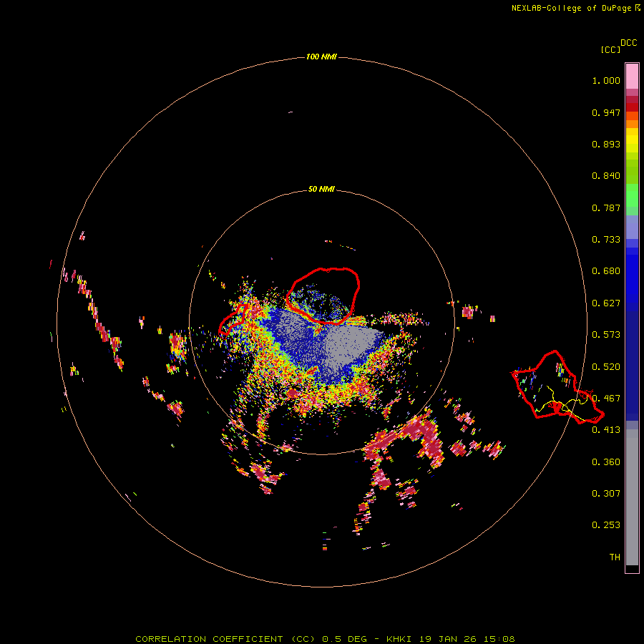Image resolution: width=644 pixels, height=644 pixels.
Task: Click the 19 JAN 26 date text
Action: pyautogui.click(x=449, y=639)
